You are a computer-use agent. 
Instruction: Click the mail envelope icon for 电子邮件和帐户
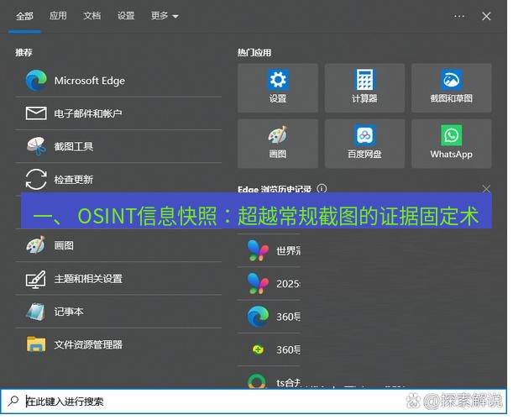pyautogui.click(x=36, y=113)
